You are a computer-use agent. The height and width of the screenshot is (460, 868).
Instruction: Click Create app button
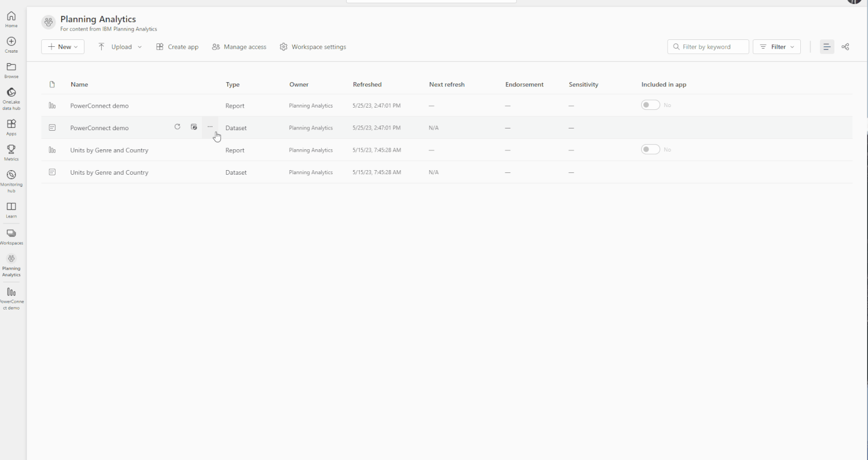click(x=177, y=47)
